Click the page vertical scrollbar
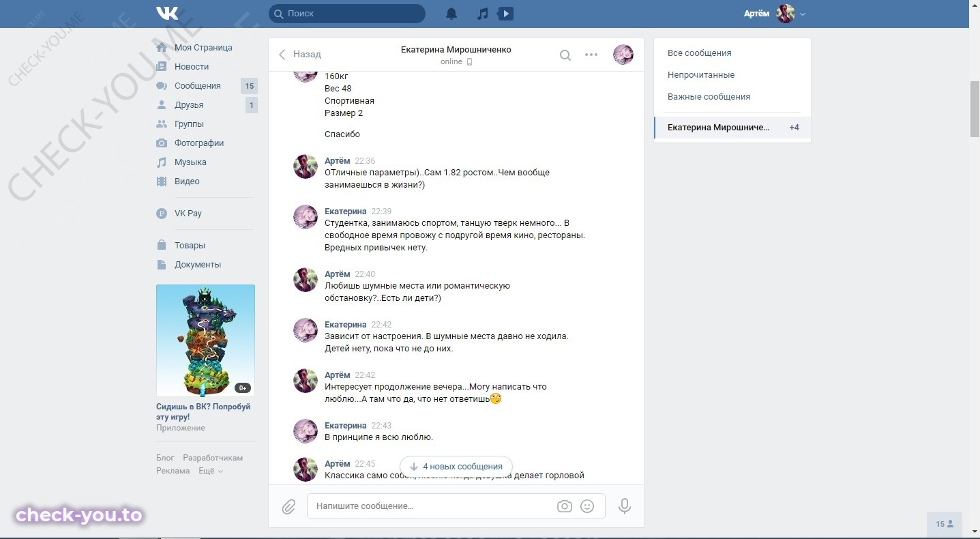This screenshot has height=539, width=980. (x=975, y=109)
